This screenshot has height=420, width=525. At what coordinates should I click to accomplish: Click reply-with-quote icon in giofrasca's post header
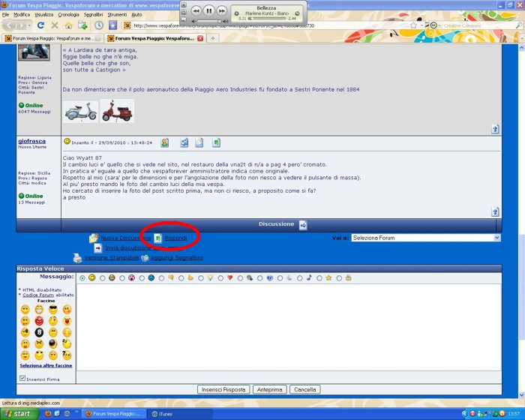pyautogui.click(x=216, y=142)
